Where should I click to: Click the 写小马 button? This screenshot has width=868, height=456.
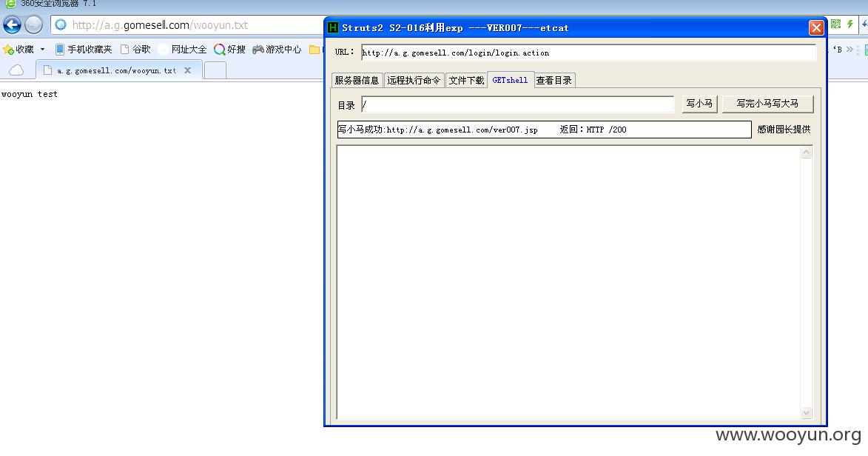point(700,104)
